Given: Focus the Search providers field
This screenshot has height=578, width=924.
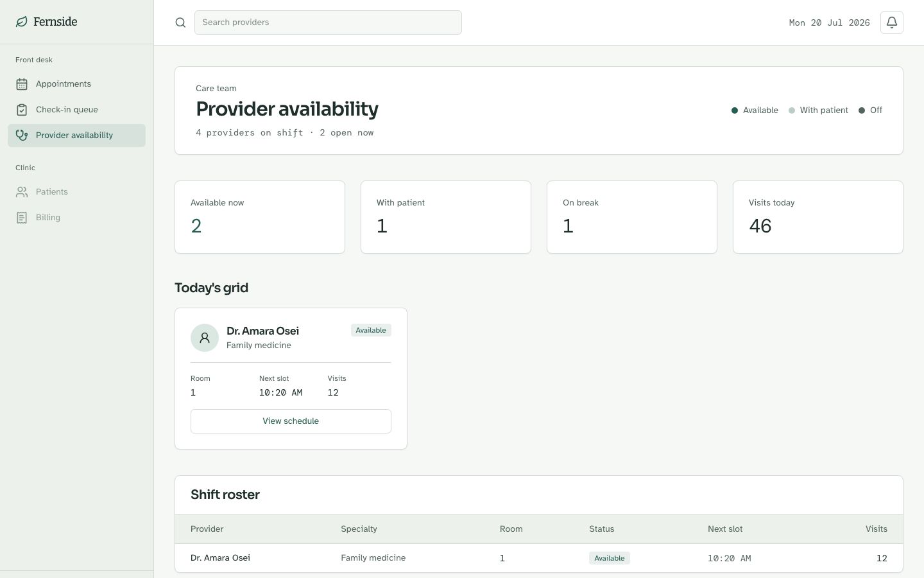Looking at the screenshot, I should (x=328, y=22).
